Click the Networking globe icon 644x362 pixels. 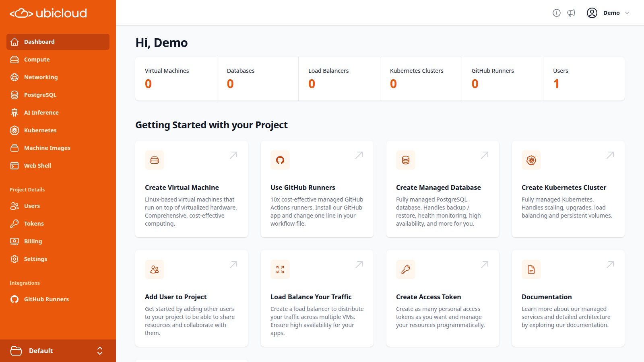[x=14, y=77]
